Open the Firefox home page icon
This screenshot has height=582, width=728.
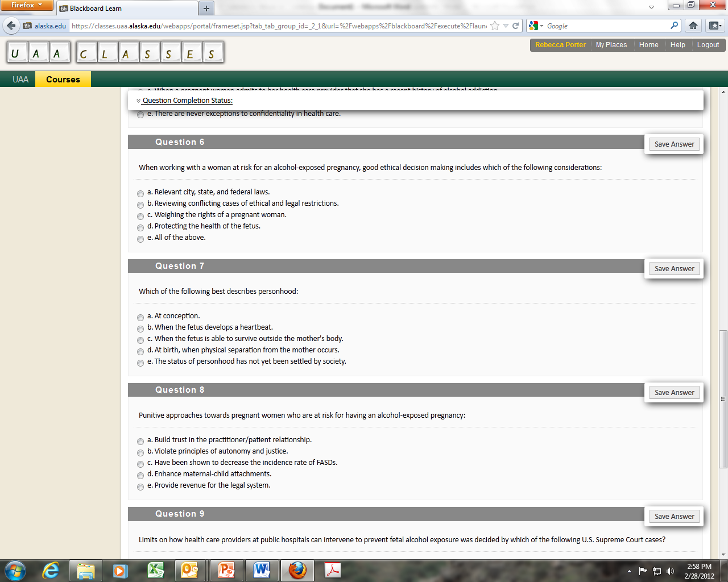click(x=693, y=26)
